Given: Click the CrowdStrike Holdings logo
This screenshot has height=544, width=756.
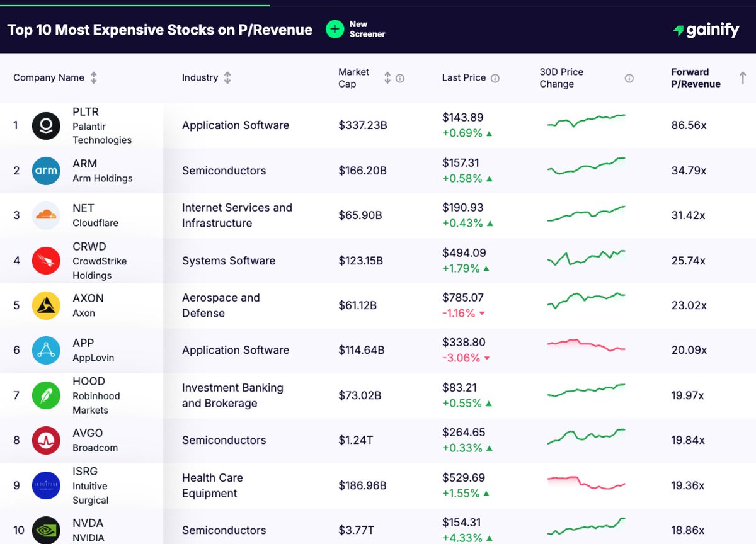Looking at the screenshot, I should [46, 261].
